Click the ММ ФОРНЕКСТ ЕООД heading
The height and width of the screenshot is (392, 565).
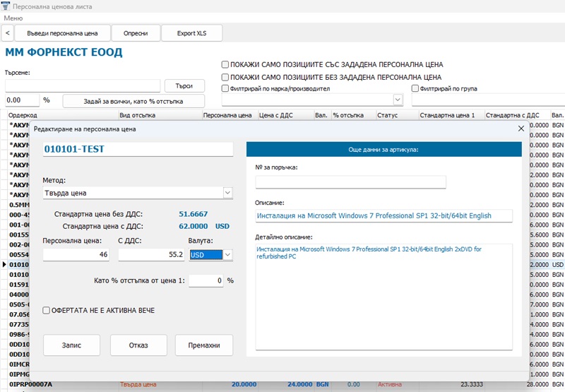pyautogui.click(x=64, y=52)
